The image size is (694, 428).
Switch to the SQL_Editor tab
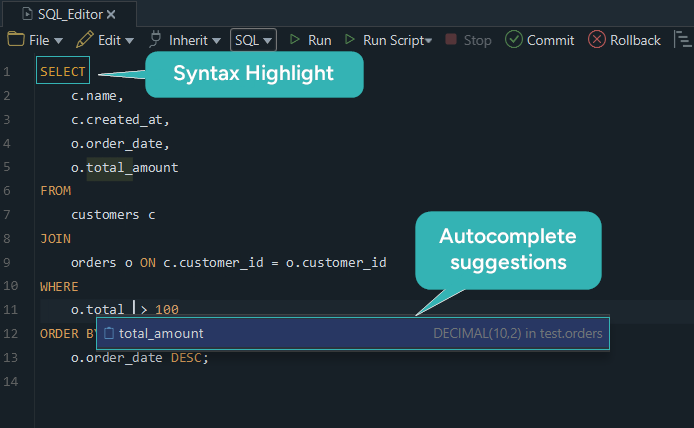[69, 14]
